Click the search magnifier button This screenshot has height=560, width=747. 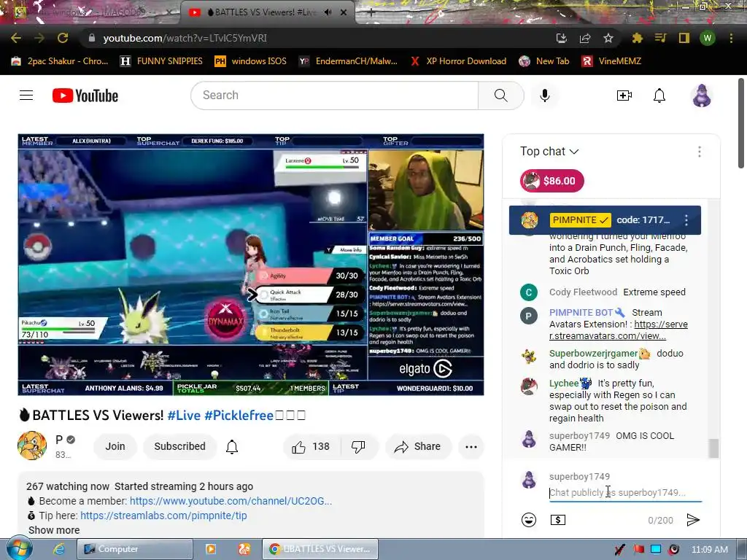(x=500, y=96)
